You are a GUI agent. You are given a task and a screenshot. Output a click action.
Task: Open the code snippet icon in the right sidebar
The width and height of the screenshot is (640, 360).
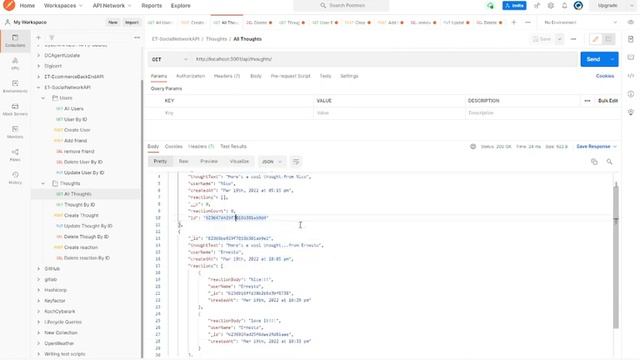631,76
